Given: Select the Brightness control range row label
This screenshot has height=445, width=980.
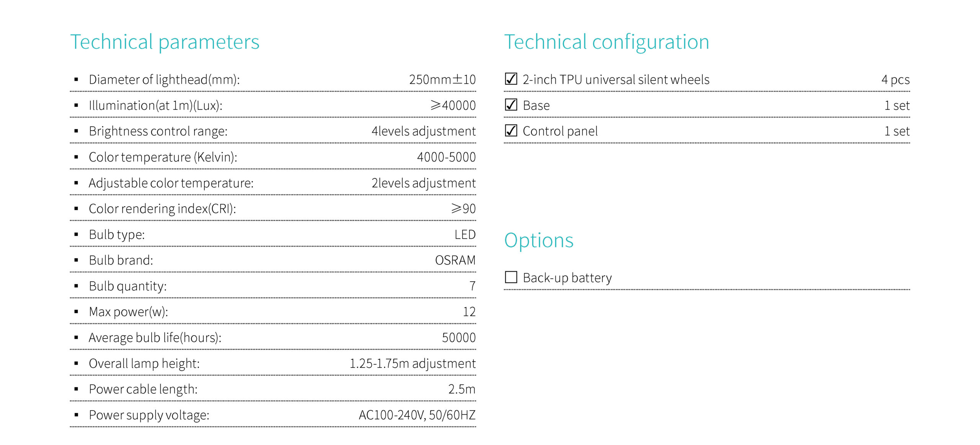Looking at the screenshot, I should (x=158, y=131).
